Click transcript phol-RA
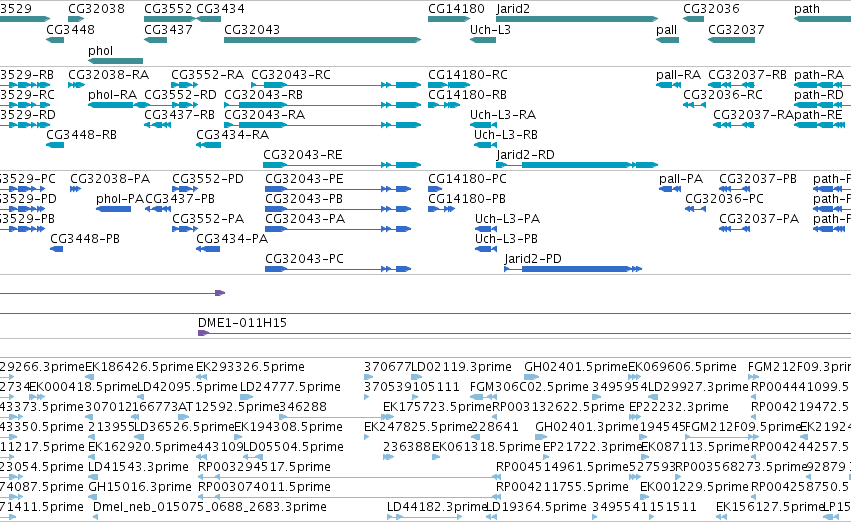 [x=112, y=94]
